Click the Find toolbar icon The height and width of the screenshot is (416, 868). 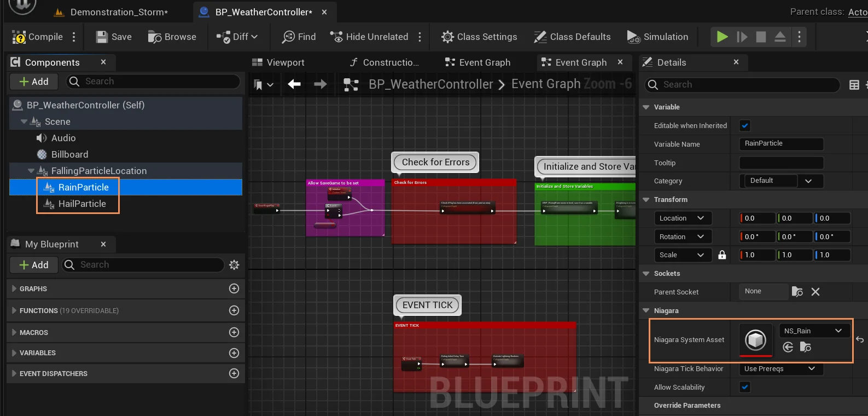[288, 37]
